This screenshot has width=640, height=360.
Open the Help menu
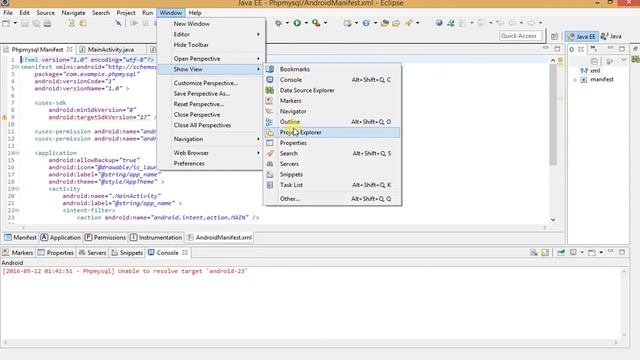[x=195, y=13]
